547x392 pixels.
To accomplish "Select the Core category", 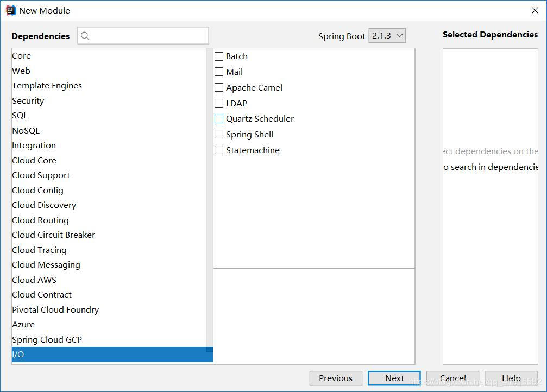I will pyautogui.click(x=109, y=56).
